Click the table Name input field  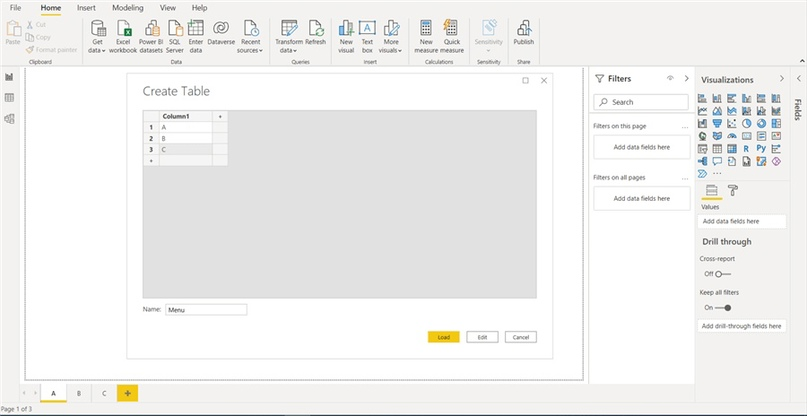(x=206, y=310)
